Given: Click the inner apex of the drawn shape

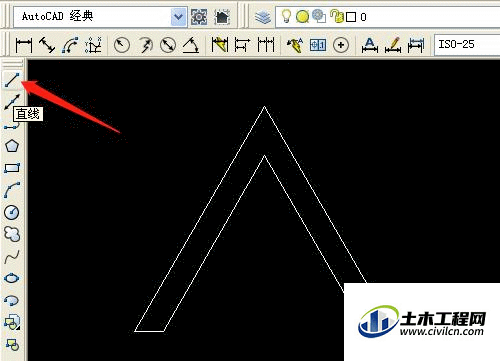Looking at the screenshot, I should click(265, 156).
